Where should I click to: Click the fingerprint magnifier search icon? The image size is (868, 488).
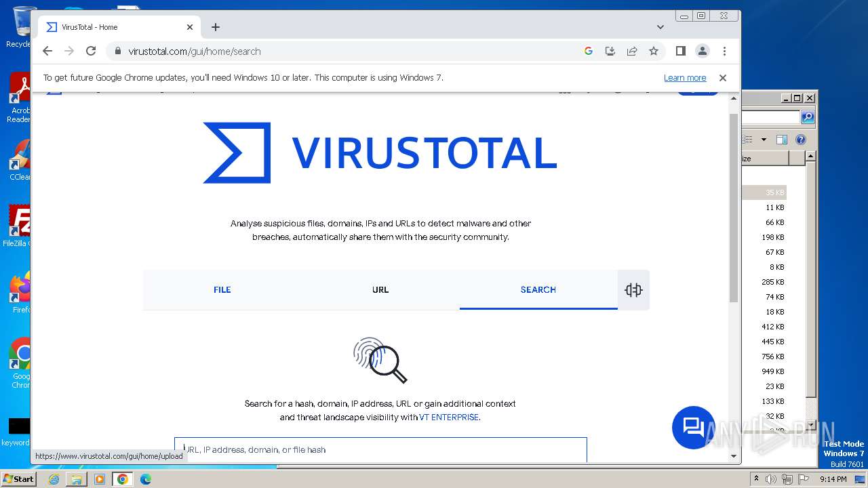[380, 360]
